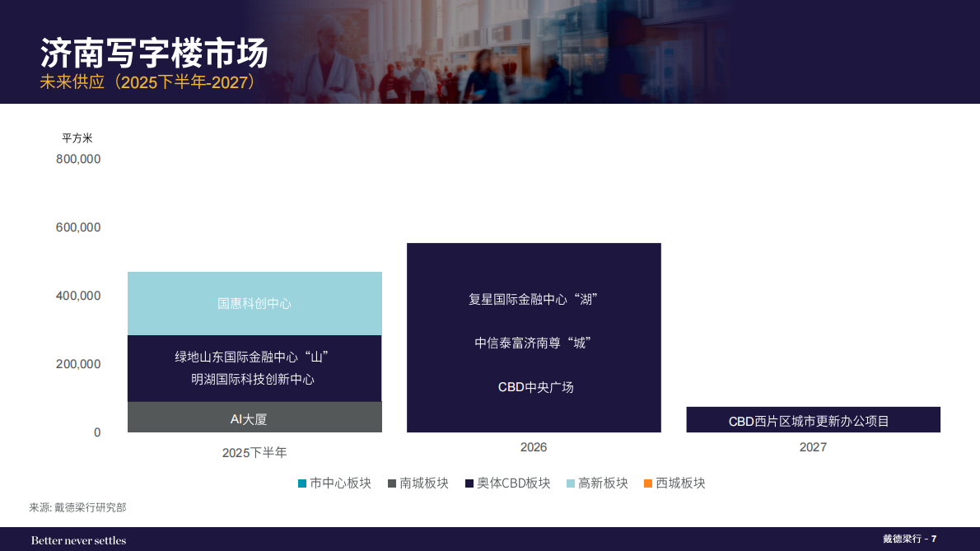Click the 2025下半年 category label
The image size is (980, 551).
coord(254,452)
